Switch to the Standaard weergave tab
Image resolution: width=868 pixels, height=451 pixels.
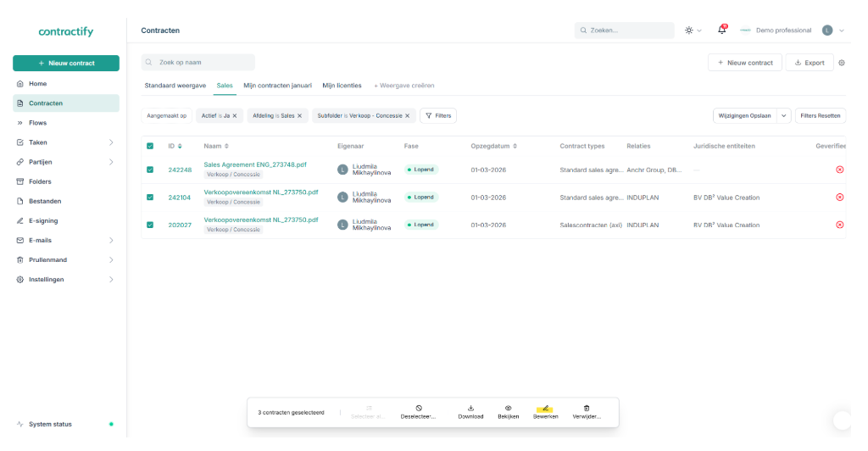[x=175, y=86]
